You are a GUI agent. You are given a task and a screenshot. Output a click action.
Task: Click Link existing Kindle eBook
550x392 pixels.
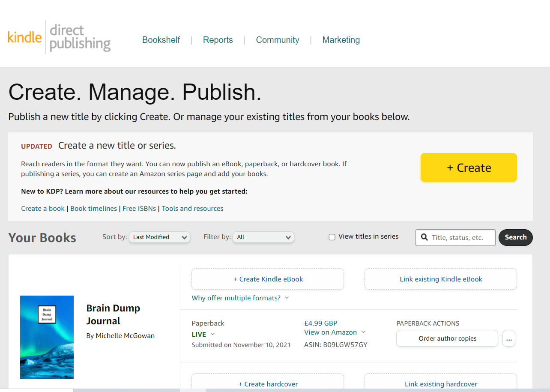(441, 279)
